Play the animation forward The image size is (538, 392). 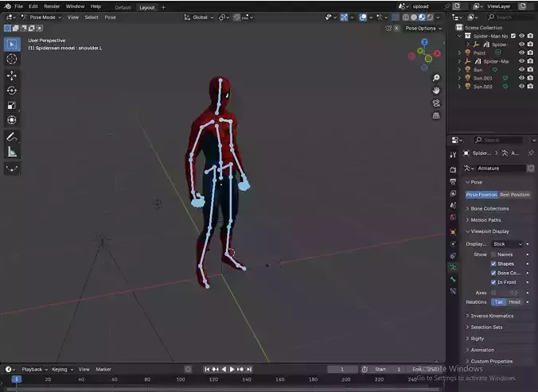pyautogui.click(x=232, y=369)
